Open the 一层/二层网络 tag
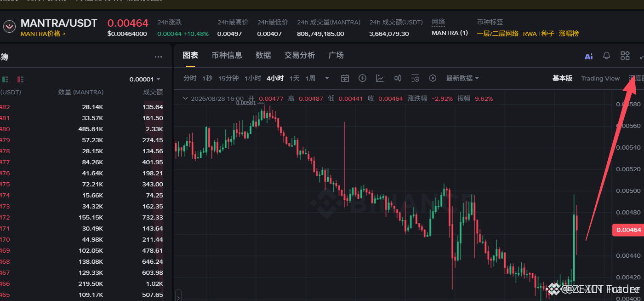 (x=497, y=34)
